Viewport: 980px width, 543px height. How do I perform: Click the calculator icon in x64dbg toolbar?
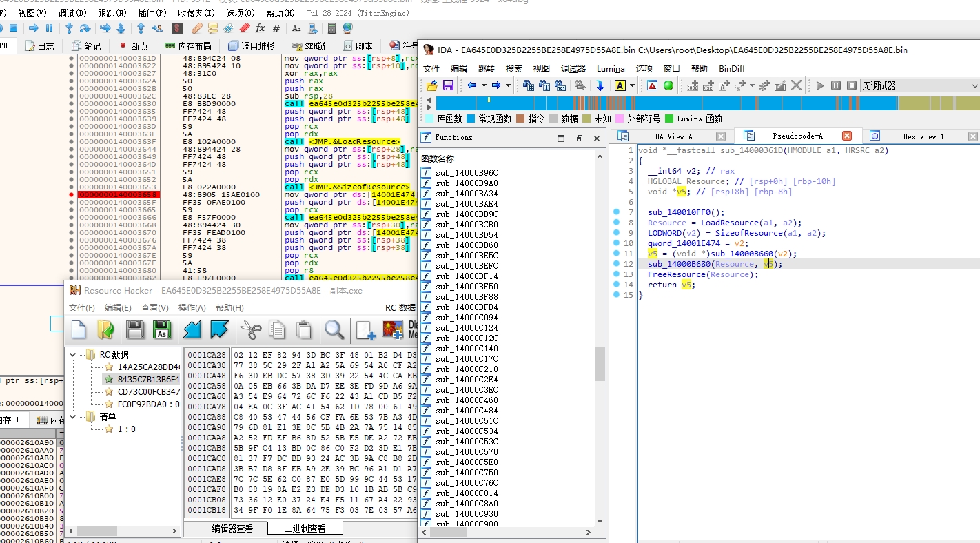coord(332,28)
